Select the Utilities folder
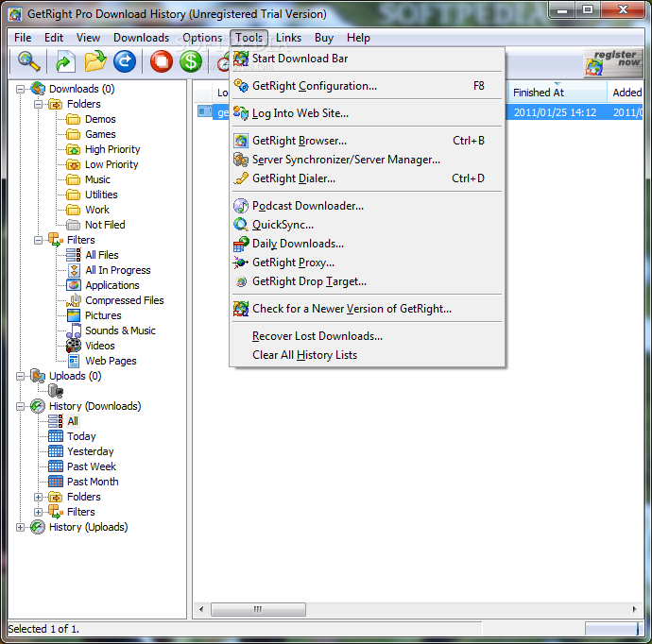 (x=101, y=195)
